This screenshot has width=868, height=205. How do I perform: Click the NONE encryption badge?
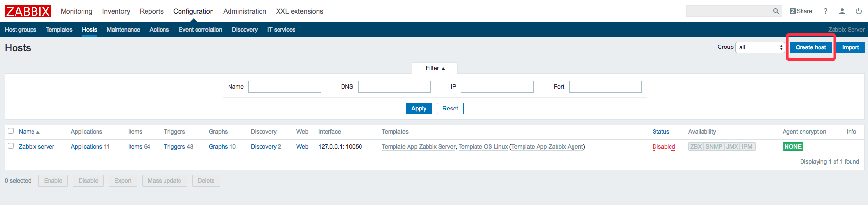[x=793, y=147]
